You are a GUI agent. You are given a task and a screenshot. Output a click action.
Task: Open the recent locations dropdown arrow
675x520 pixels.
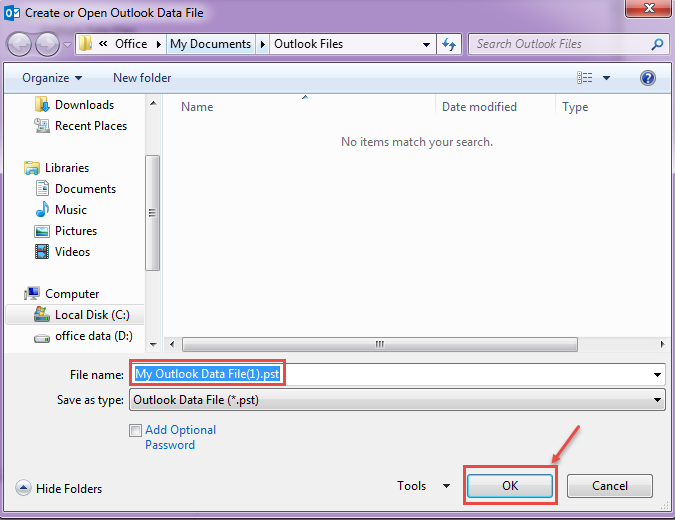point(68,44)
